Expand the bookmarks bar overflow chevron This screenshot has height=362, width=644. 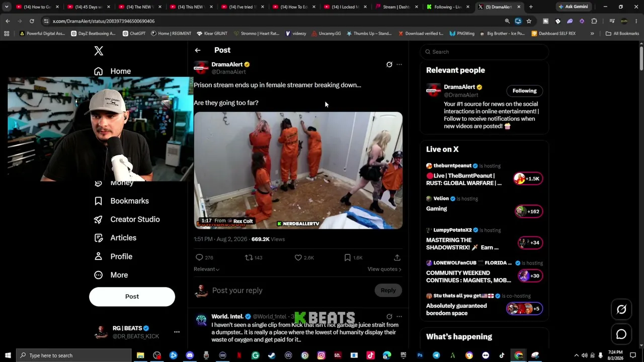coord(592,34)
